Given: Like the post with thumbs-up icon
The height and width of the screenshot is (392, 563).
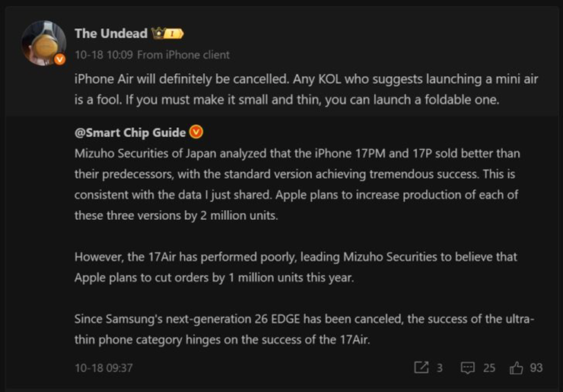Looking at the screenshot, I should [517, 368].
